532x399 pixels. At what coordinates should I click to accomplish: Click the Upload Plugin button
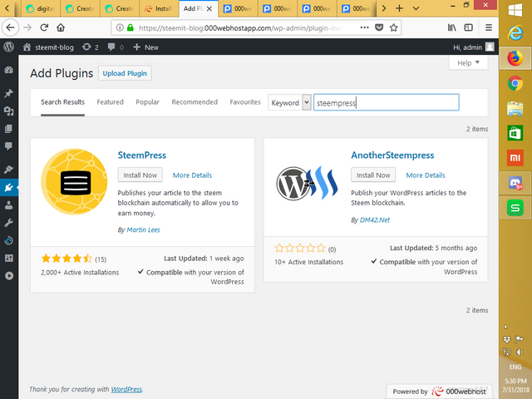tap(125, 73)
